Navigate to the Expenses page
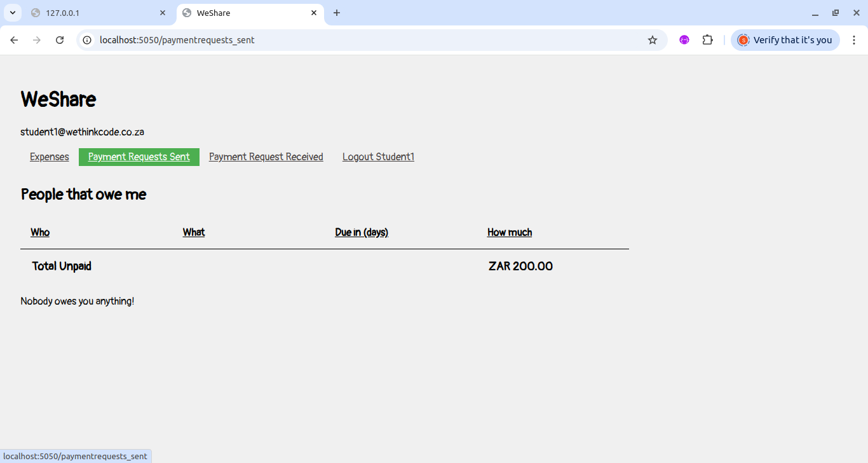 49,156
